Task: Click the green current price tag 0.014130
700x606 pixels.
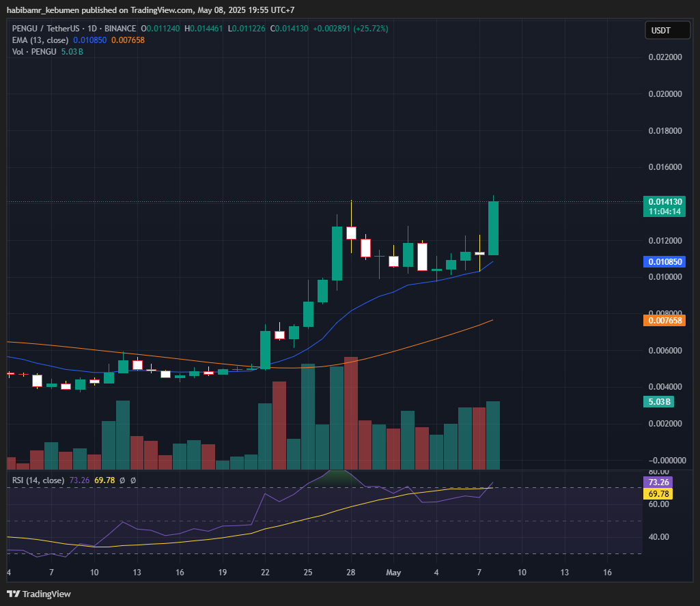Action: (x=664, y=201)
